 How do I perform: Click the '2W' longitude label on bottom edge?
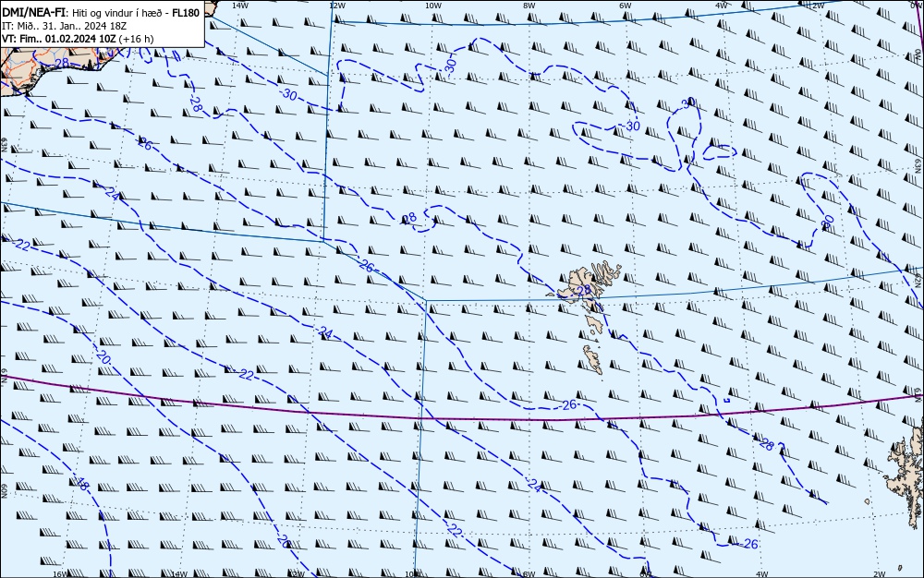pyautogui.click(x=880, y=574)
